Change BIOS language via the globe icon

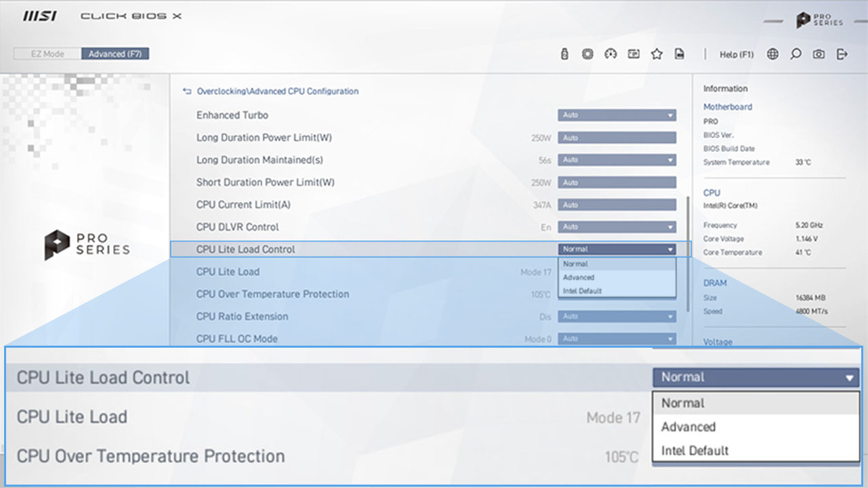772,54
